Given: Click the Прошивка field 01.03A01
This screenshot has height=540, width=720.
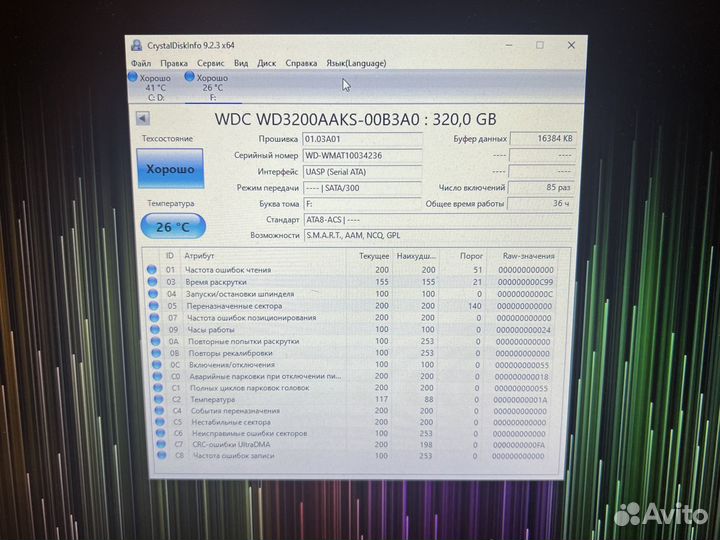Looking at the screenshot, I should click(362, 139).
